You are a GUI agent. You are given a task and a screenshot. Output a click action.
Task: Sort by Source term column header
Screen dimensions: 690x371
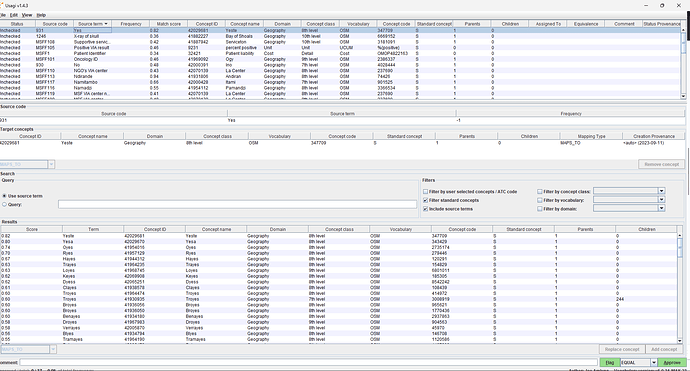[x=92, y=24]
